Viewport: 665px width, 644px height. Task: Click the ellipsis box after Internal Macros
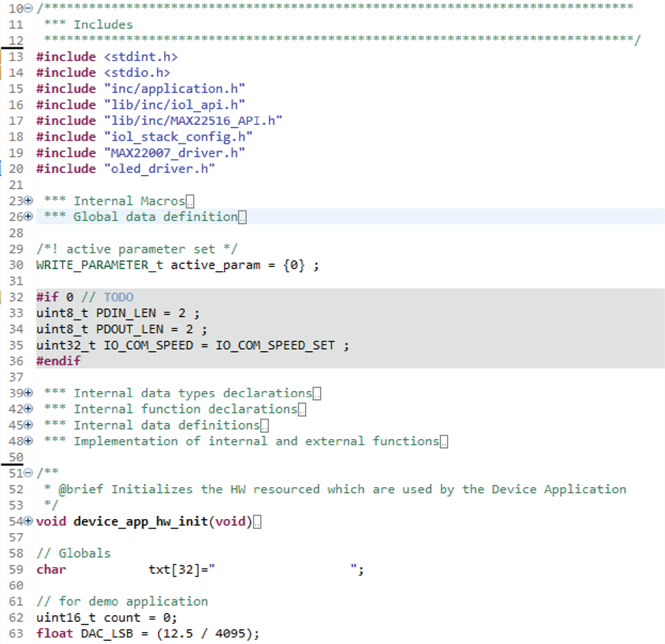190,201
